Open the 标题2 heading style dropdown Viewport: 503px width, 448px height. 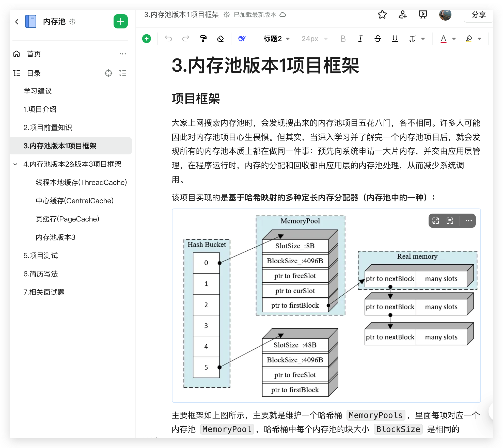tap(276, 39)
